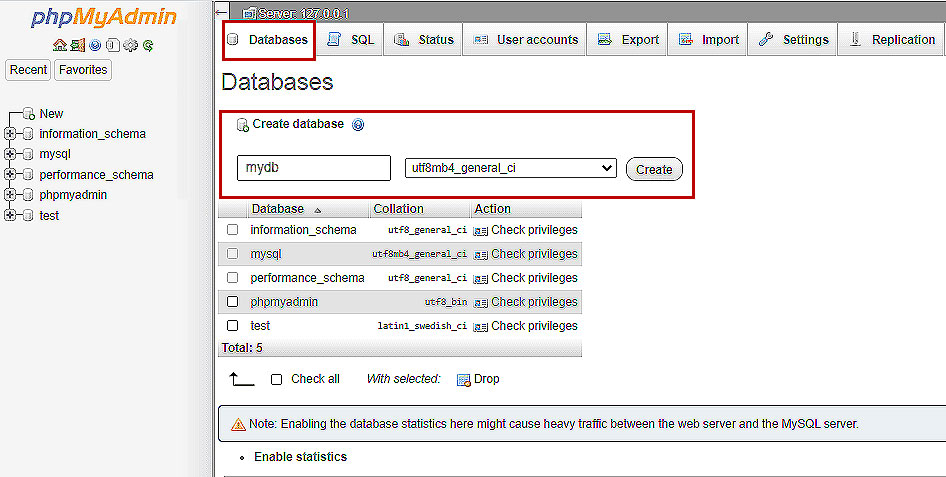This screenshot has height=477, width=946.
Task: Click the utf8_bin collation cell text
Action: [446, 302]
